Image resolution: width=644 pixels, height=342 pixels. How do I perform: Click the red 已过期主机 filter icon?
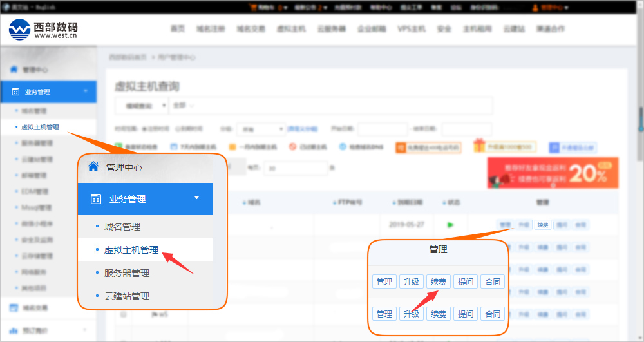coord(292,147)
